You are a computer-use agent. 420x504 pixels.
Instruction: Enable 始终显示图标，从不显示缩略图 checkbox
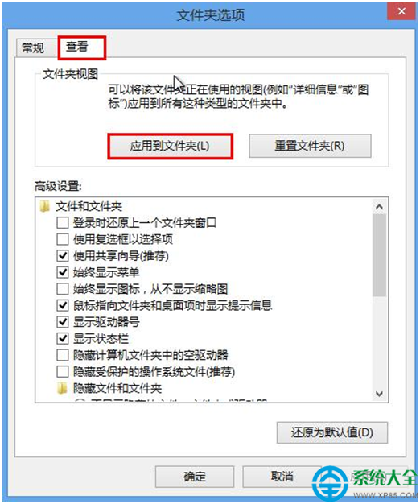click(63, 289)
